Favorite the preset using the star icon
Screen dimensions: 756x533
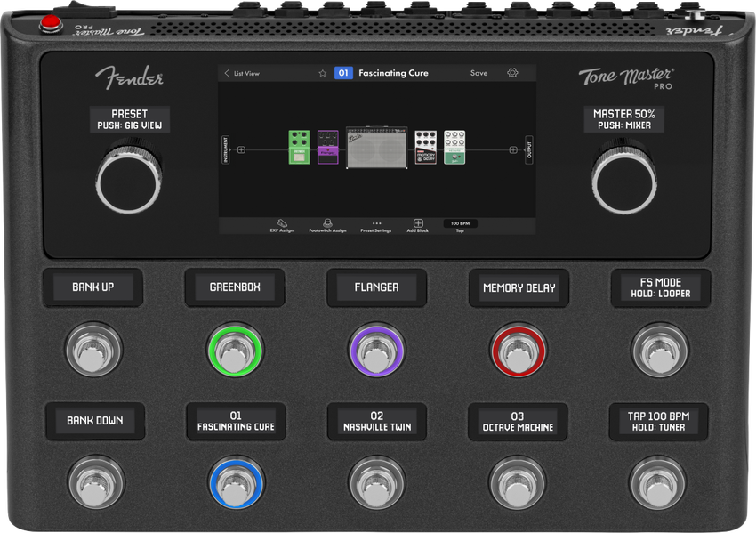323,72
